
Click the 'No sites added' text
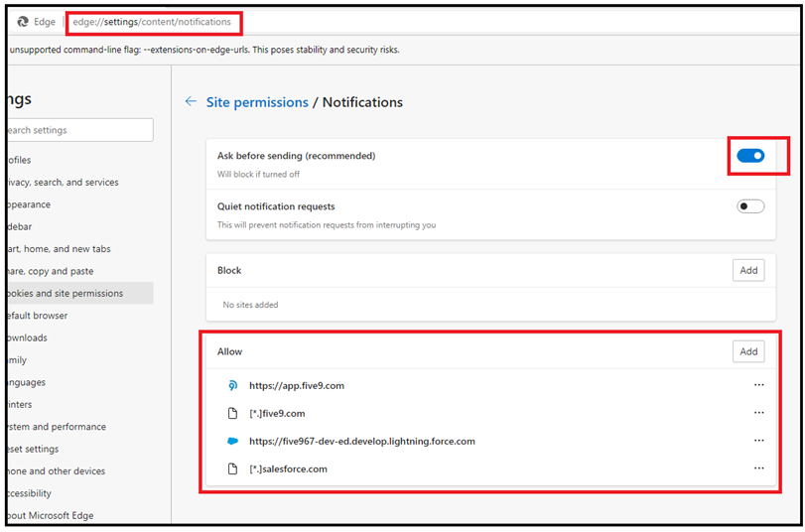250,305
